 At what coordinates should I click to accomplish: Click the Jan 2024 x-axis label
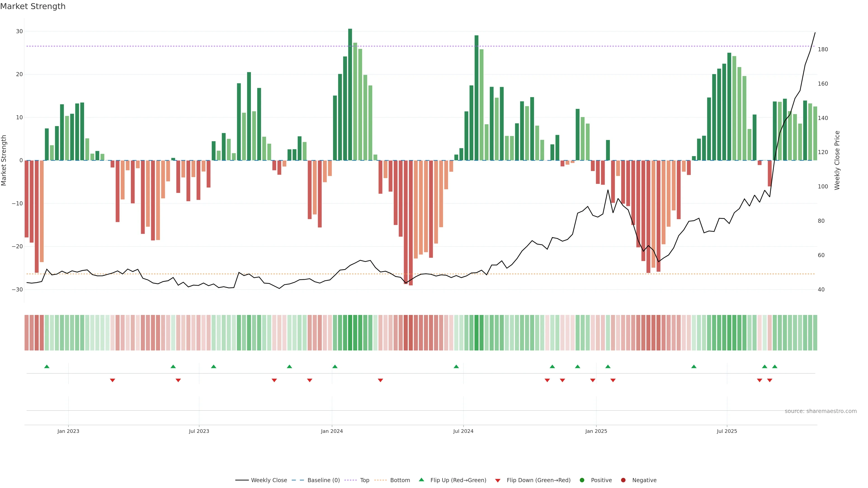click(332, 431)
